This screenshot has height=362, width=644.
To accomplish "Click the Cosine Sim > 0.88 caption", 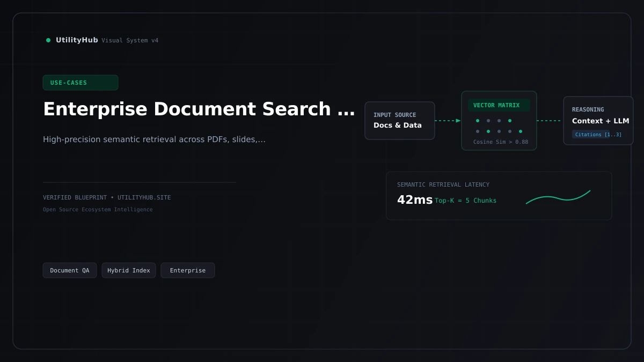I will coord(501,142).
